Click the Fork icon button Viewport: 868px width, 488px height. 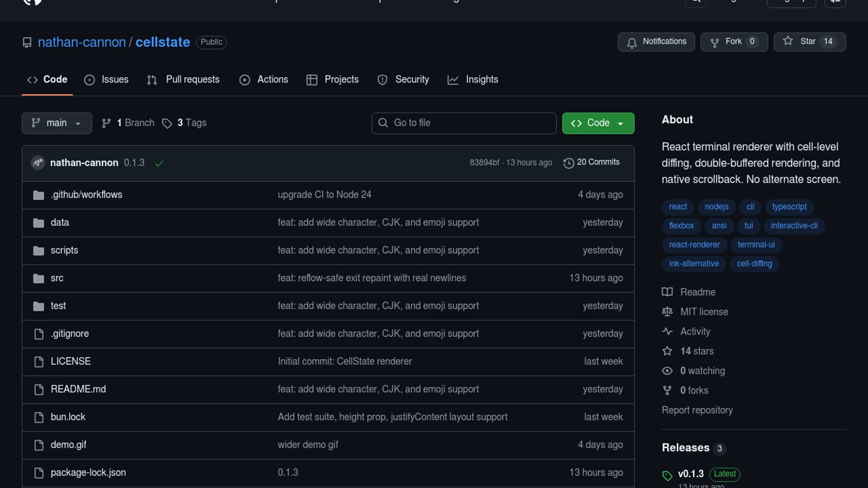coord(714,42)
